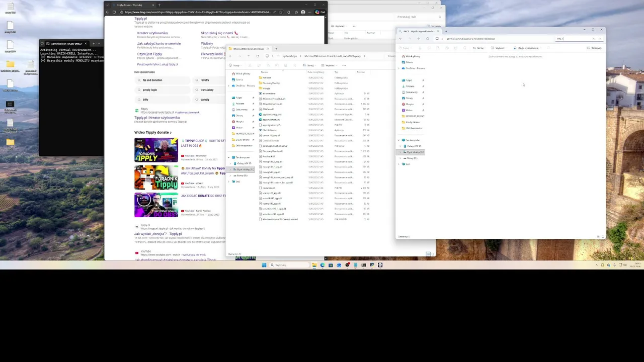
Task: Select Muzyka in PACT window sidebar
Action: pyautogui.click(x=410, y=104)
